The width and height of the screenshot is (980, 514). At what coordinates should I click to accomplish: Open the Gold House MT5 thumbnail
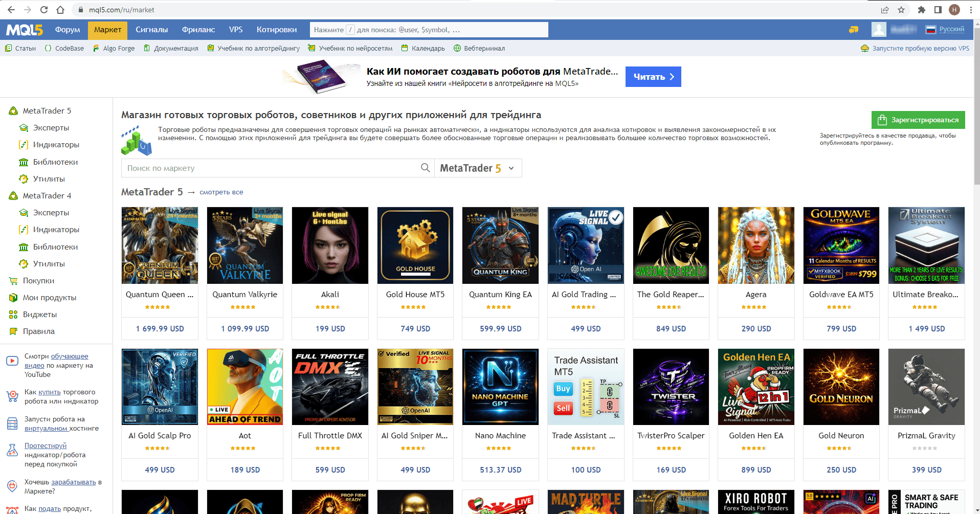[415, 245]
